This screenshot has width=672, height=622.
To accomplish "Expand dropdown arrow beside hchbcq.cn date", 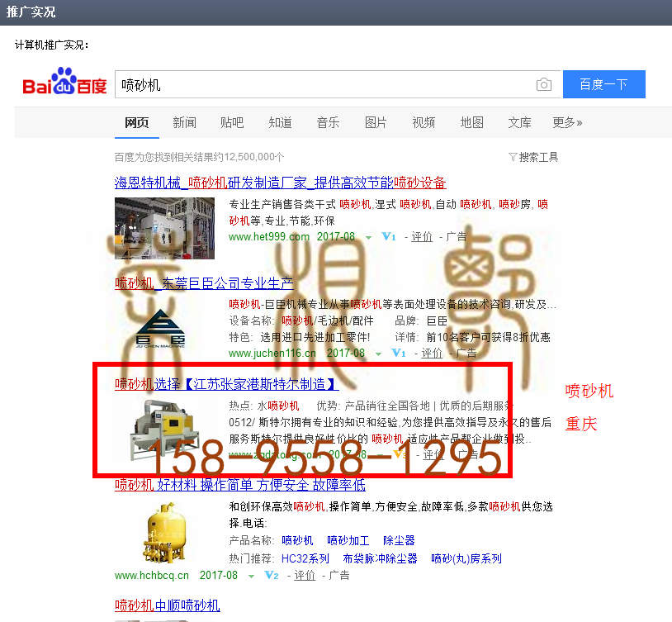I will (x=252, y=576).
